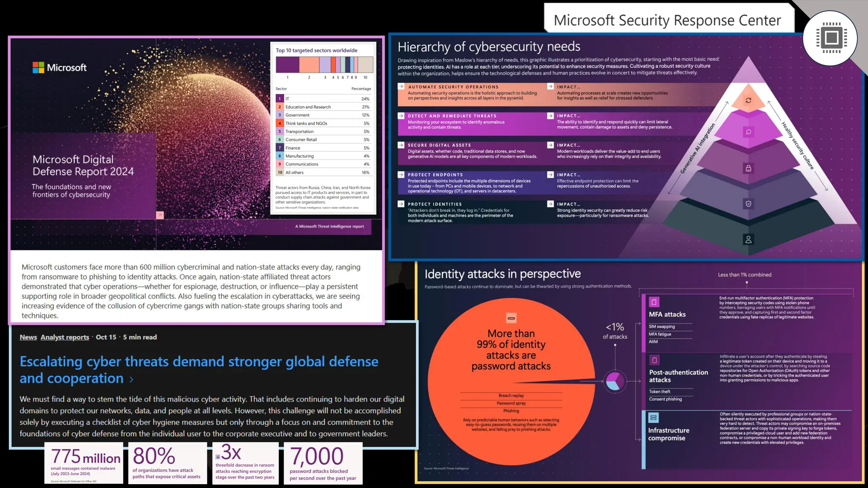This screenshot has width=868, height=488.
Task: Click the small pink arrow icon on report cover
Action: point(160,215)
